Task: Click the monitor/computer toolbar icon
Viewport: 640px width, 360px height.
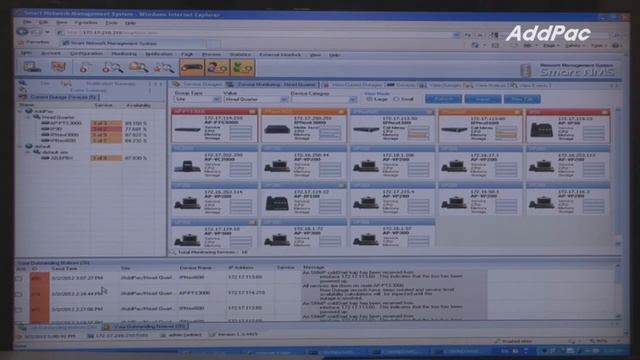Action: click(32, 67)
